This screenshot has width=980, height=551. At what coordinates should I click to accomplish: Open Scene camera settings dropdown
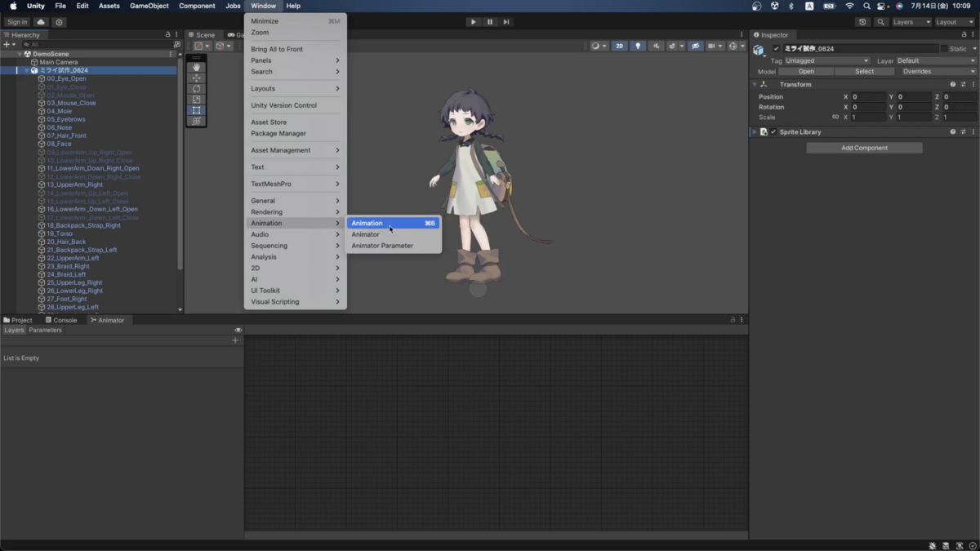[x=715, y=46]
